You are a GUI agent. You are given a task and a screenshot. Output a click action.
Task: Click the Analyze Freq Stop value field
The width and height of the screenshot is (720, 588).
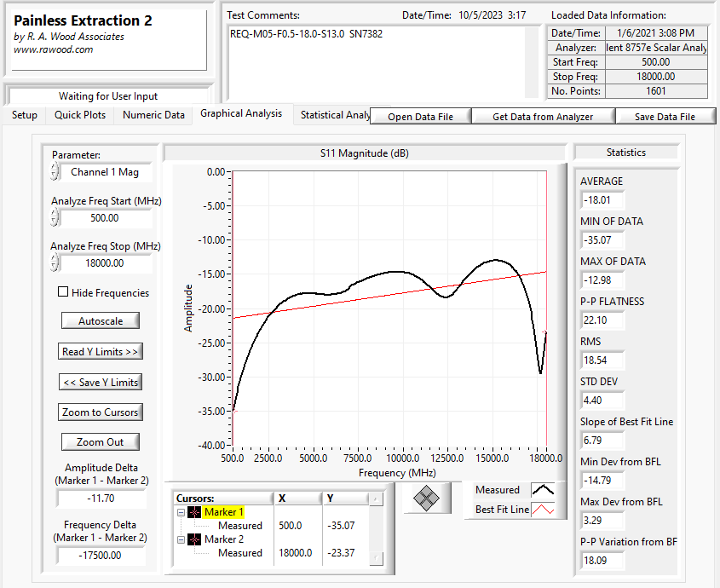(x=105, y=263)
